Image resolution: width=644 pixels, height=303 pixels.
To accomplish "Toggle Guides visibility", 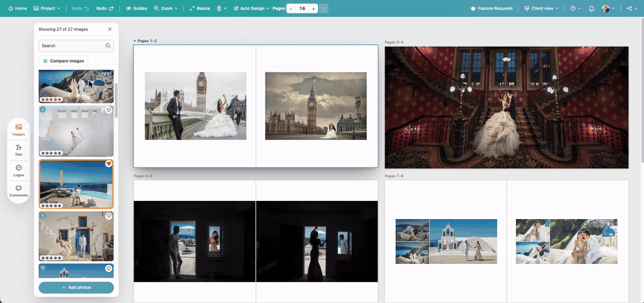I will point(136,8).
